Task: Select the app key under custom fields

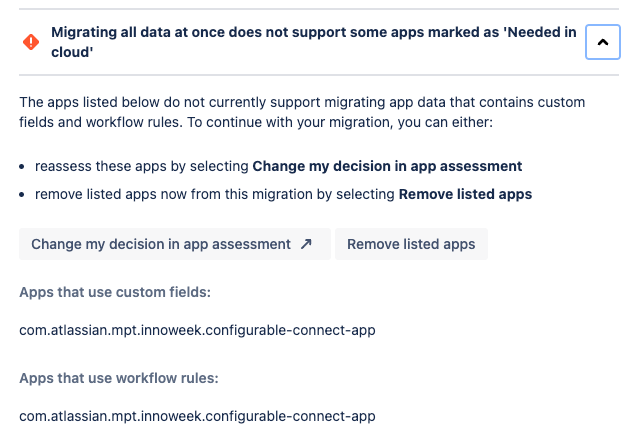Action: tap(198, 329)
